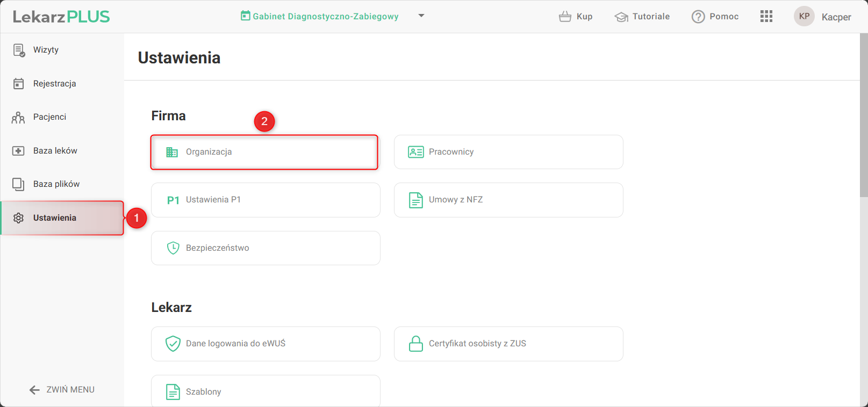Image resolution: width=868 pixels, height=407 pixels.
Task: Open Baza leków in the sidebar
Action: (x=55, y=151)
